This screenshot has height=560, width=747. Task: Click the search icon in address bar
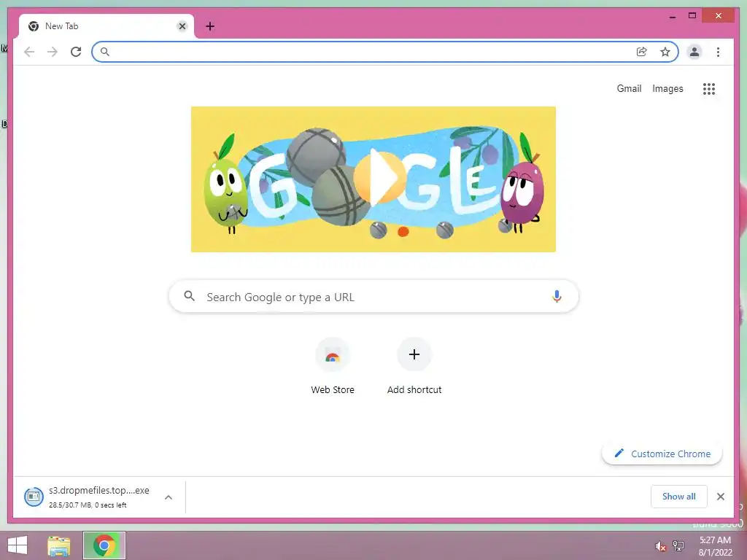coord(105,52)
